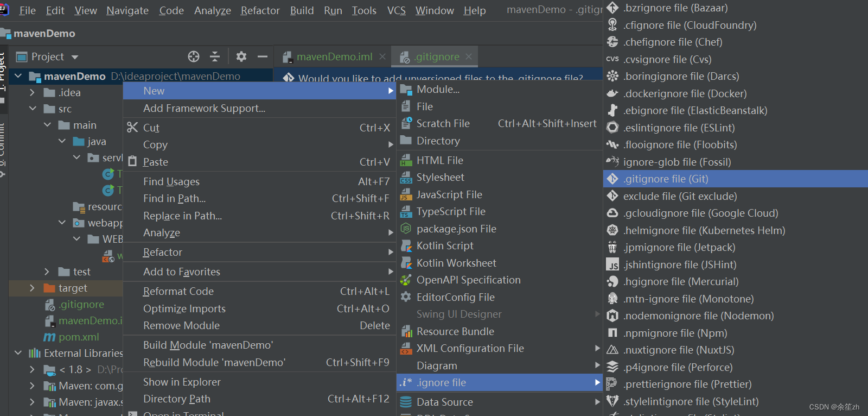Hide the Project panel with minus icon
The height and width of the screenshot is (416, 868).
pyautogui.click(x=263, y=56)
